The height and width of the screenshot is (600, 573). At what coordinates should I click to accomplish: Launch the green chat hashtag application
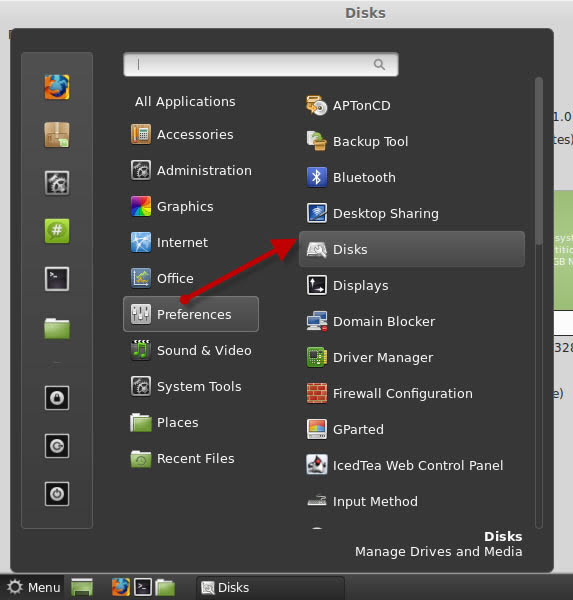coord(57,231)
